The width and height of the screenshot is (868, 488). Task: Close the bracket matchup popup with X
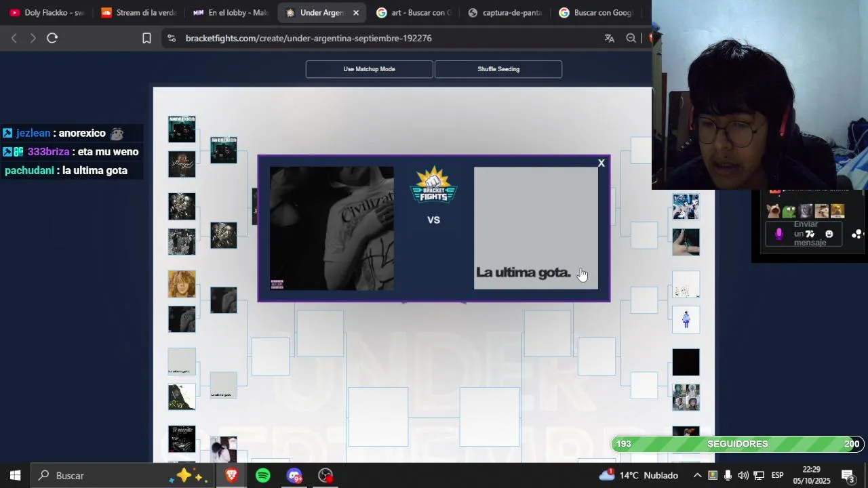tap(601, 163)
